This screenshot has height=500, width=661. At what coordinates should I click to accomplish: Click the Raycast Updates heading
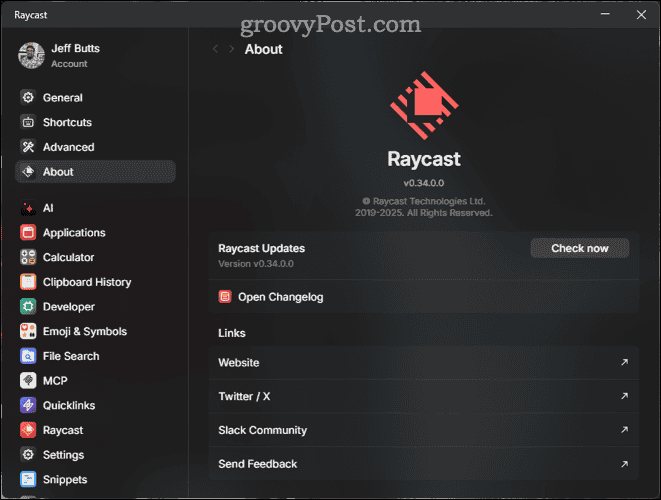pyautogui.click(x=261, y=248)
